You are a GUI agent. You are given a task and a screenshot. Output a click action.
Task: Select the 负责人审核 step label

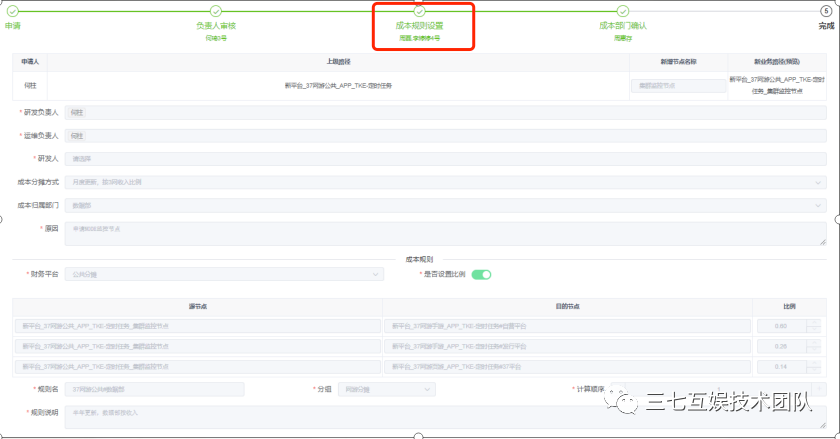[x=216, y=26]
